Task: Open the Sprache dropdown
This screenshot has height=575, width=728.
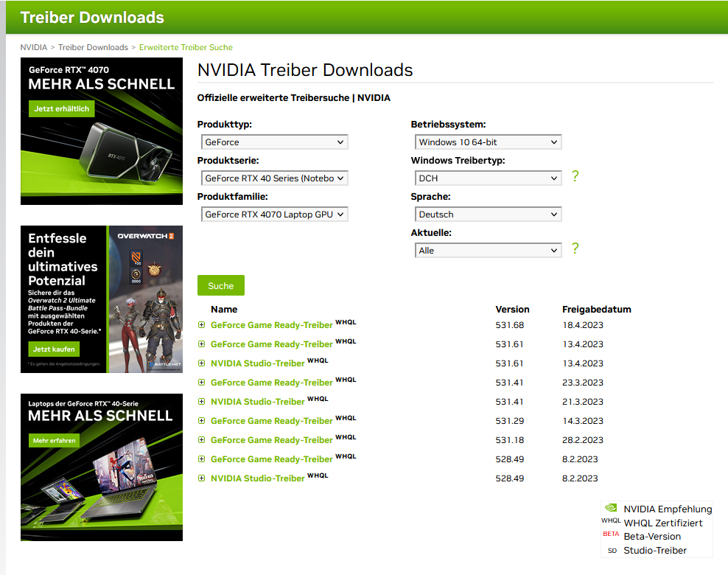Action: tap(488, 215)
